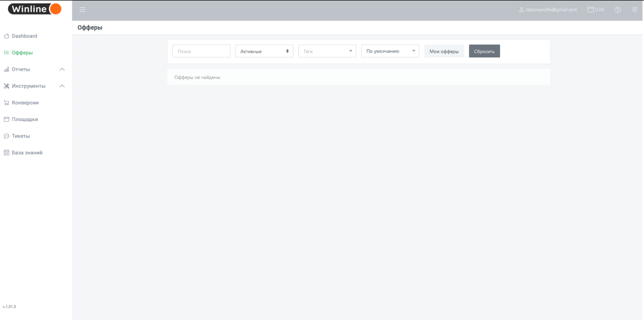Viewport: 644px width, 320px height.
Task: Focus the Поиск search field
Action: tap(201, 51)
